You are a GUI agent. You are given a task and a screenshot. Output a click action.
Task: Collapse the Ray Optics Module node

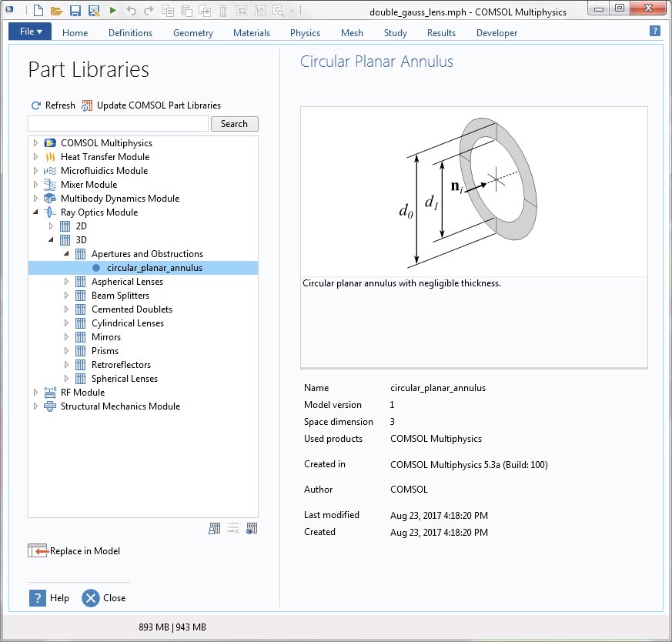35,212
